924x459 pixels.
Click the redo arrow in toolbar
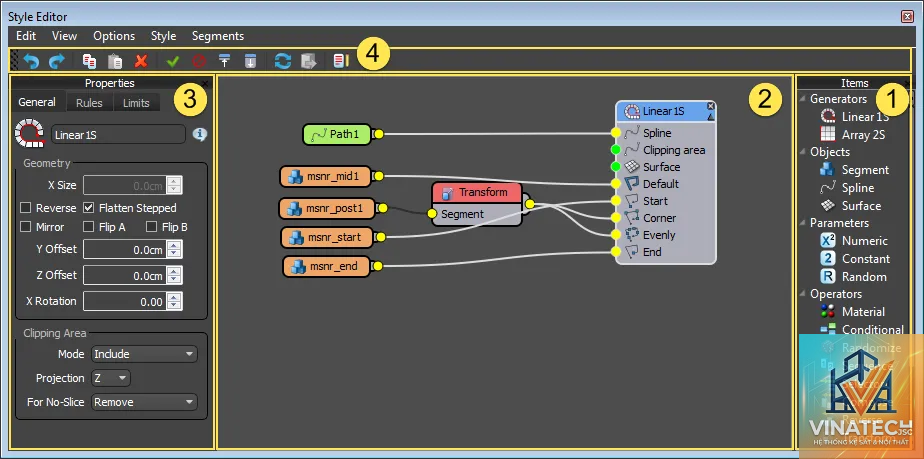click(57, 61)
